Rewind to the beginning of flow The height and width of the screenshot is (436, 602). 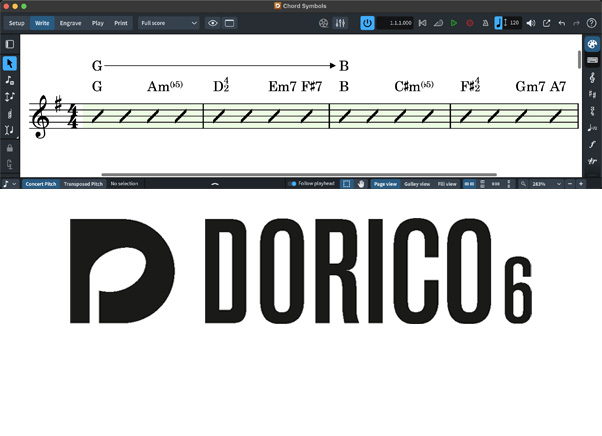(x=422, y=23)
